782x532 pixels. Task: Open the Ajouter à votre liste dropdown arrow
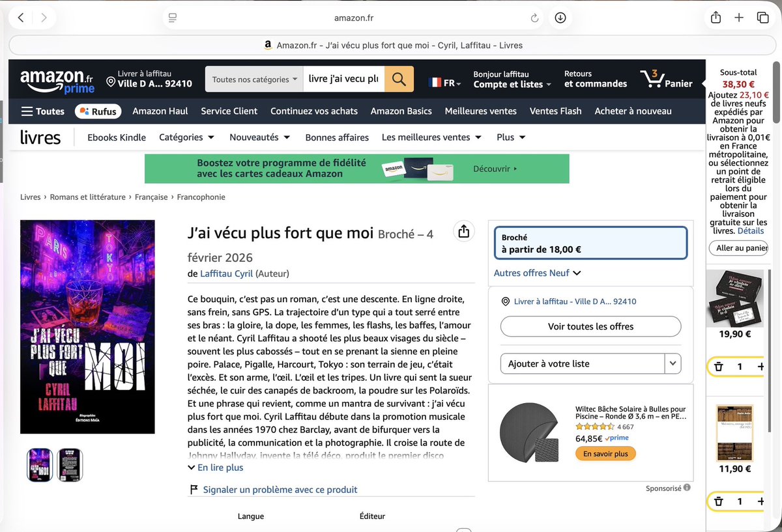point(673,363)
